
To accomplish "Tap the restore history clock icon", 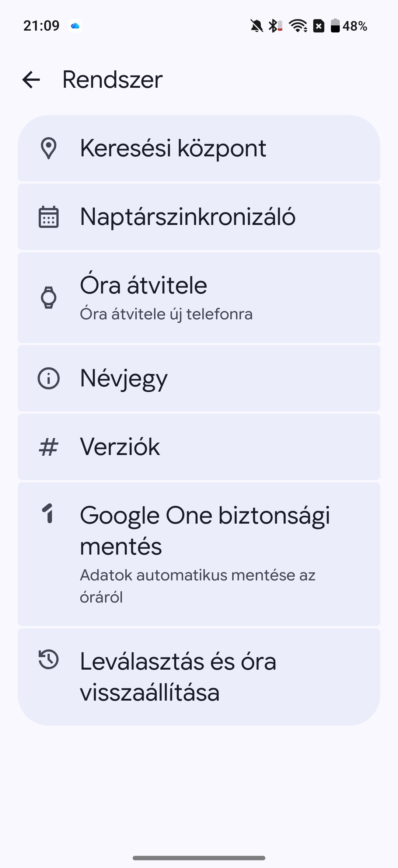I will pyautogui.click(x=49, y=659).
